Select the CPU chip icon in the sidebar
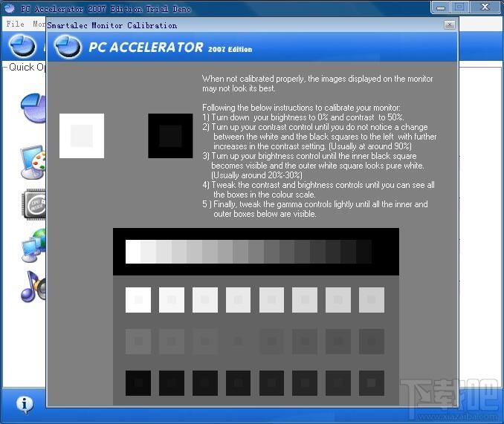This screenshot has width=504, height=424. pyautogui.click(x=33, y=203)
